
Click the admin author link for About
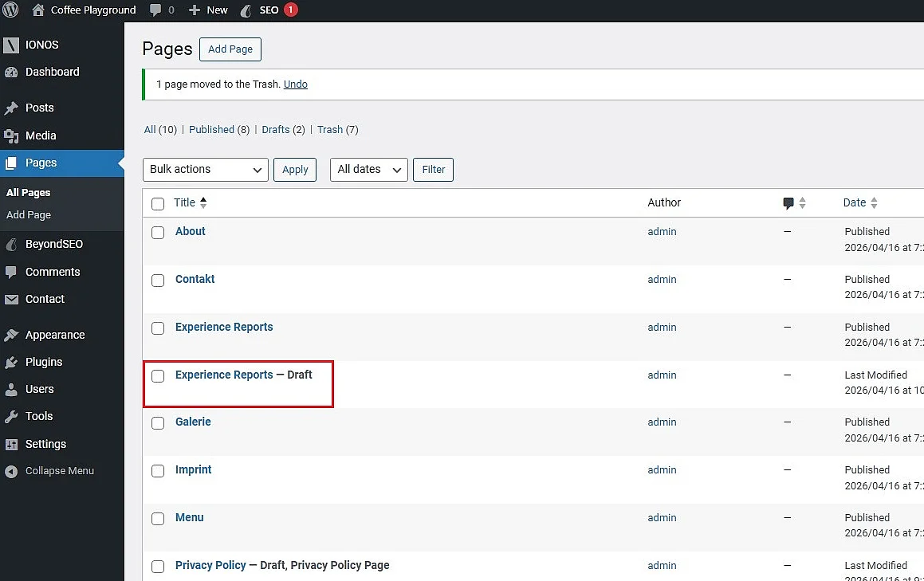662,232
